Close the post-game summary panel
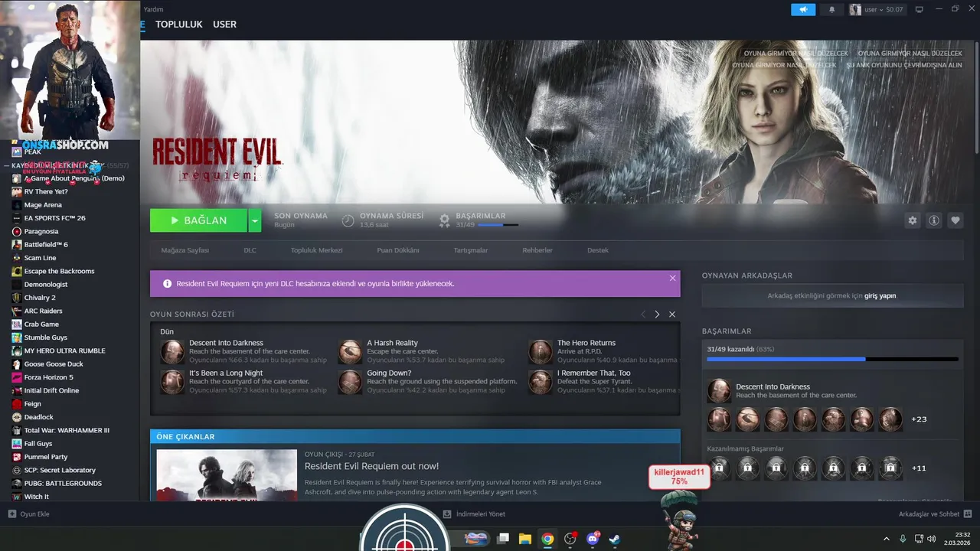The image size is (980, 551). click(672, 315)
